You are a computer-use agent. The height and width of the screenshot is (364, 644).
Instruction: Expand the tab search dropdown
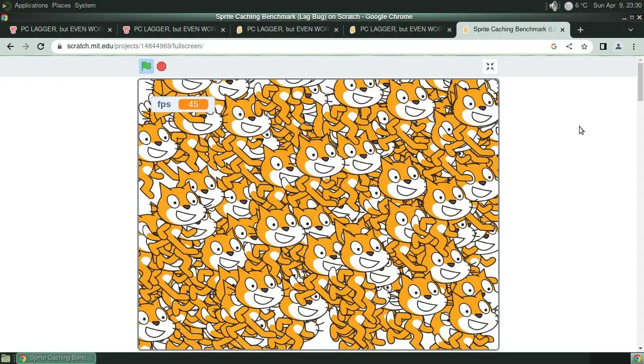(630, 29)
